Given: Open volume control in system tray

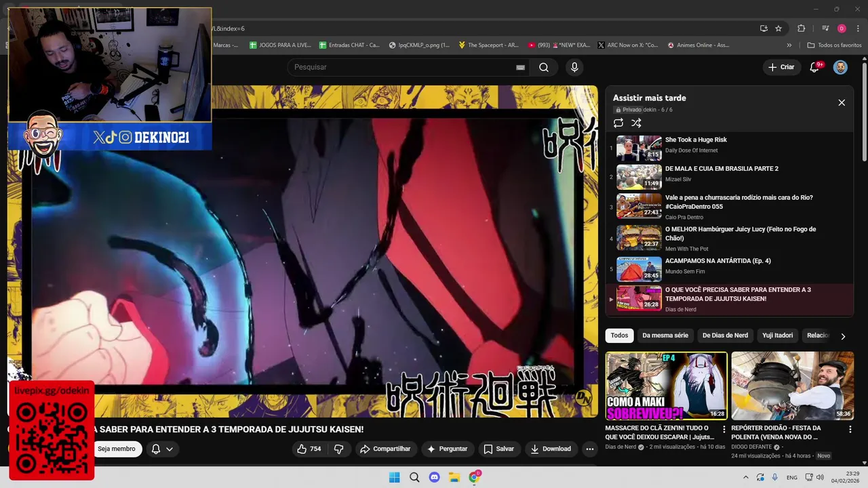Looking at the screenshot, I should click(x=820, y=477).
